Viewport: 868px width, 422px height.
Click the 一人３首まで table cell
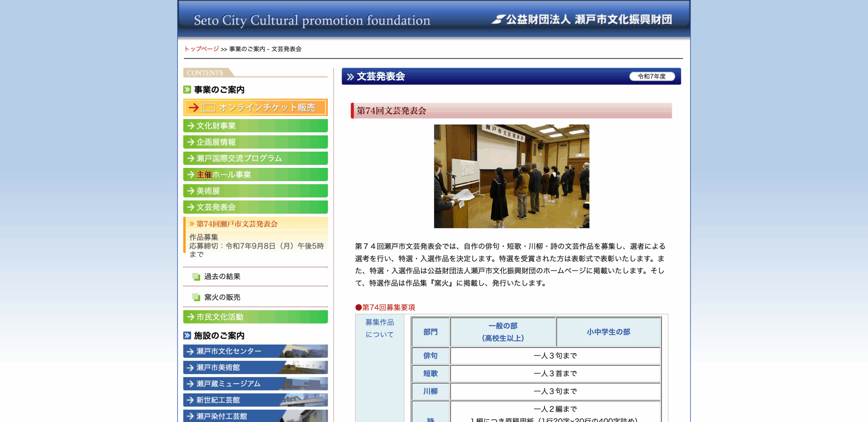(x=555, y=373)
